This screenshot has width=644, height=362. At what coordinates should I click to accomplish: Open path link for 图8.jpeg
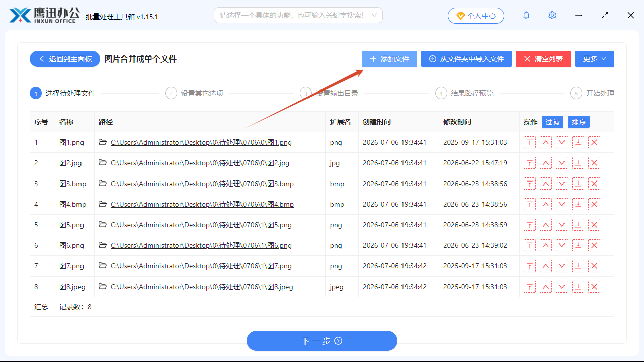click(x=202, y=287)
